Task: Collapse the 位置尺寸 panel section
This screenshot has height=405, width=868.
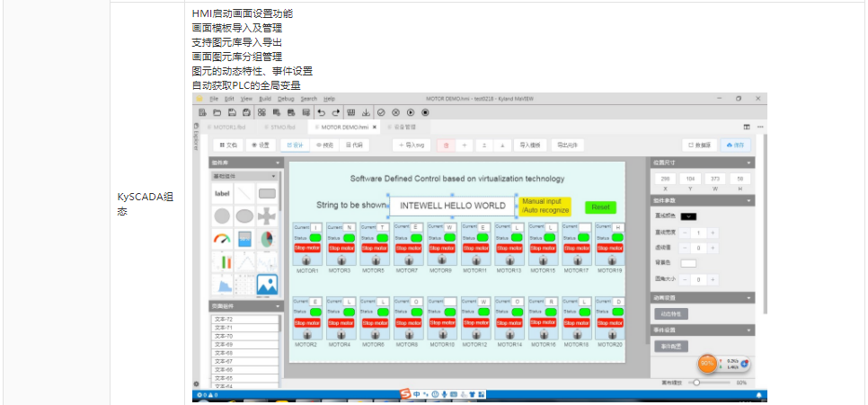Action: pos(749,163)
